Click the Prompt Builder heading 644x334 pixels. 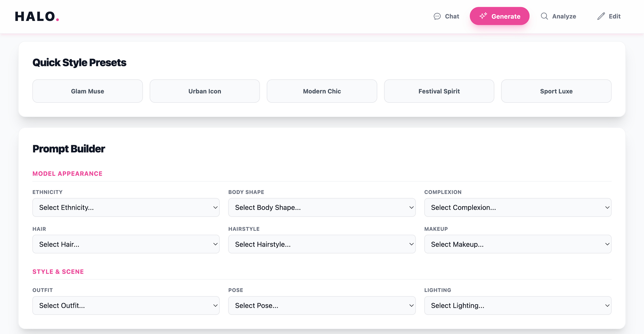(x=69, y=149)
